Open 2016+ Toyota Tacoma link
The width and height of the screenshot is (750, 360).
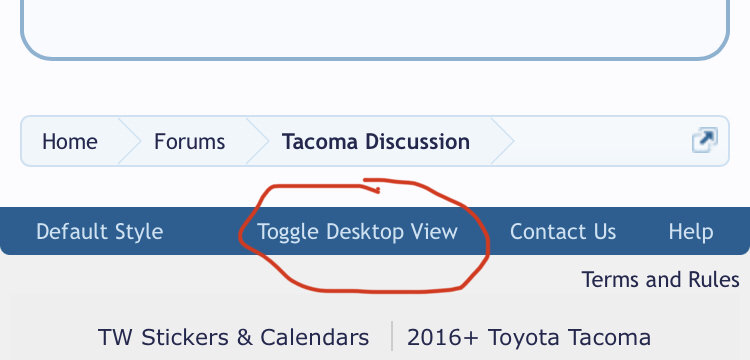pos(529,338)
